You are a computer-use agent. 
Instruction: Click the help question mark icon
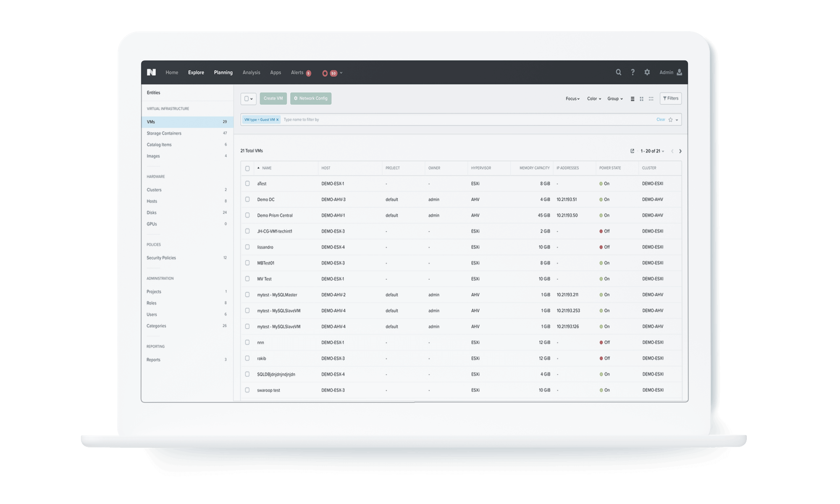[633, 72]
